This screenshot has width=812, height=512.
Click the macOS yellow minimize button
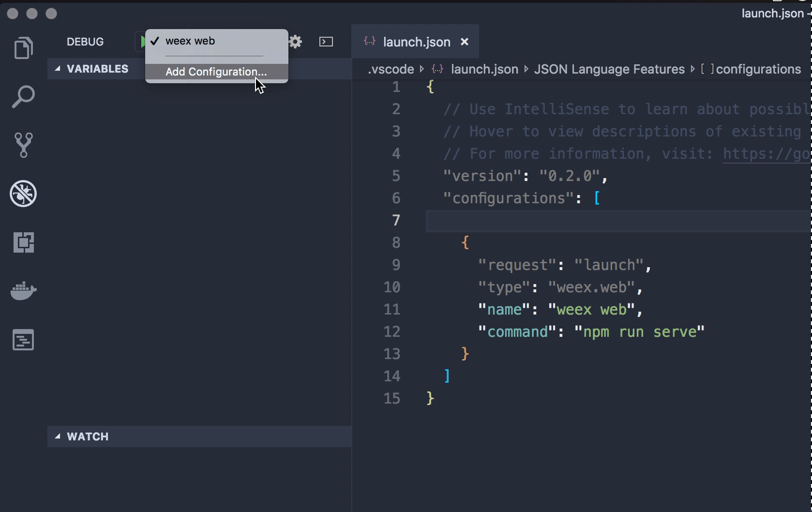32,14
